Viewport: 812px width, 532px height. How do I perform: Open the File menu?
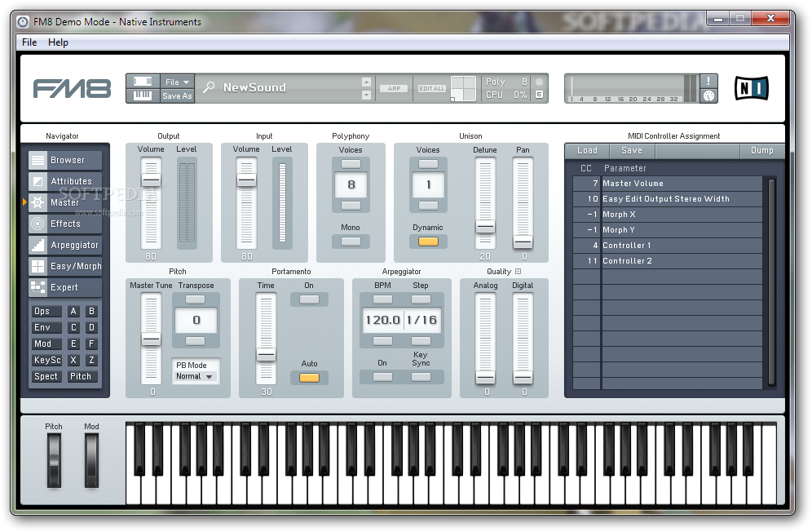(29, 42)
